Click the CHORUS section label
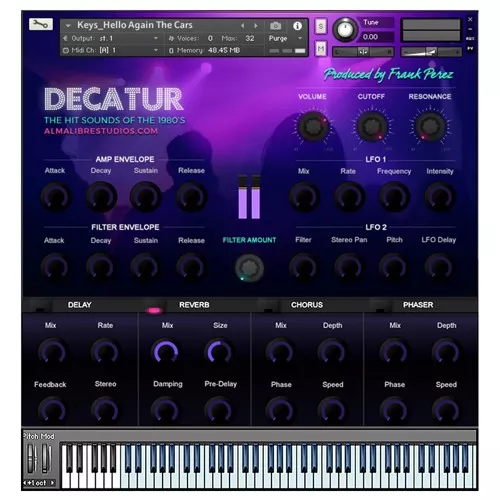500x500 pixels. click(x=307, y=305)
